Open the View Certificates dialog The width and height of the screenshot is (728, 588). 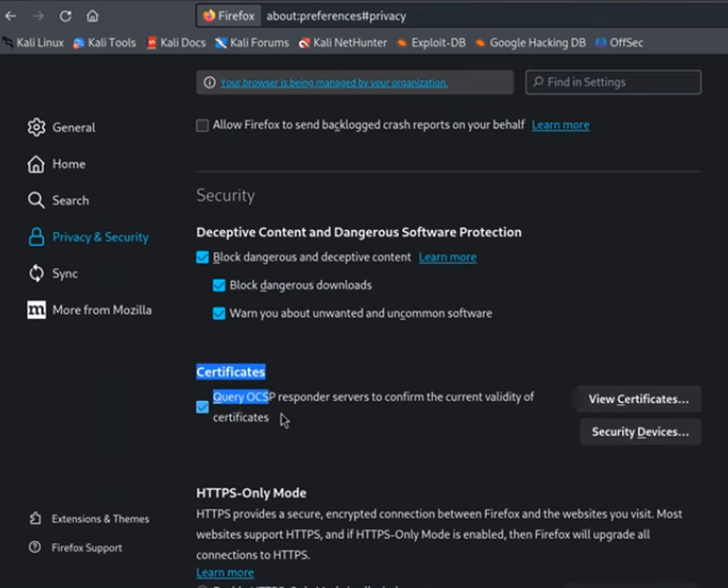(x=639, y=399)
